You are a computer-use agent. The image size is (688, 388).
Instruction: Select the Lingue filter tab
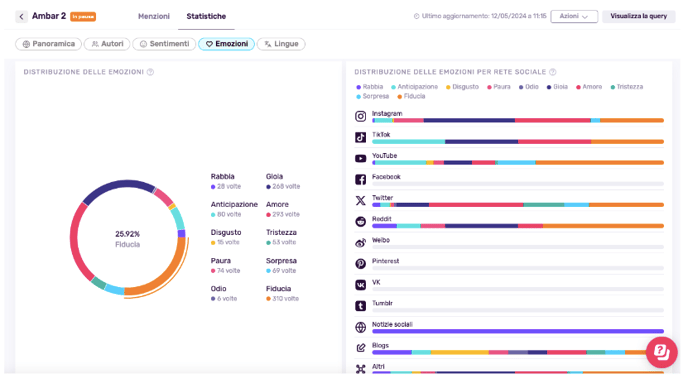281,44
